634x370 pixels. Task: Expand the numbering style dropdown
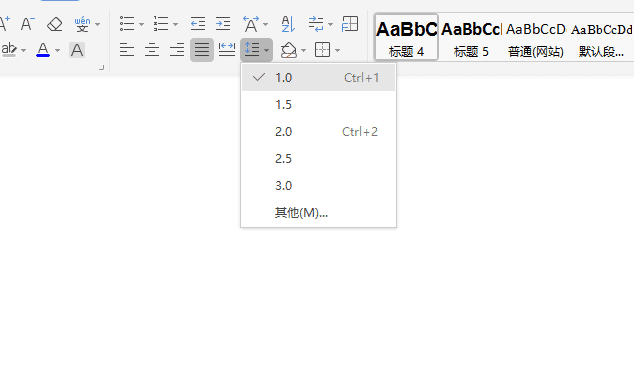[x=175, y=25]
